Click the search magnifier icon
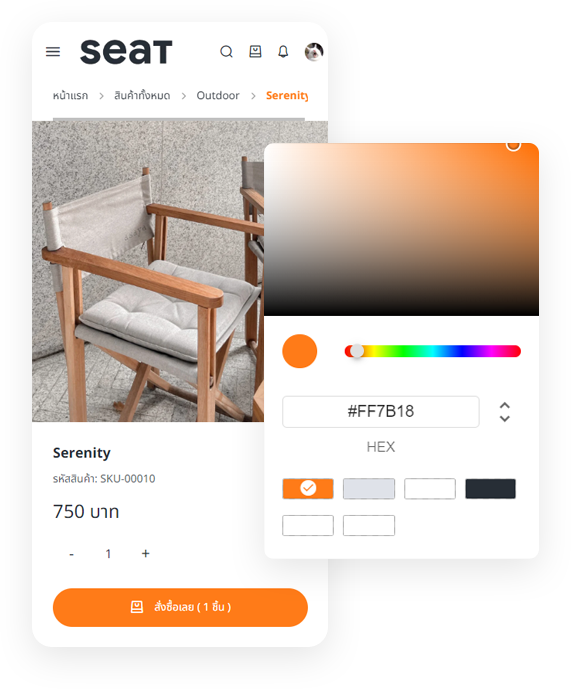571x689 pixels. (x=226, y=52)
